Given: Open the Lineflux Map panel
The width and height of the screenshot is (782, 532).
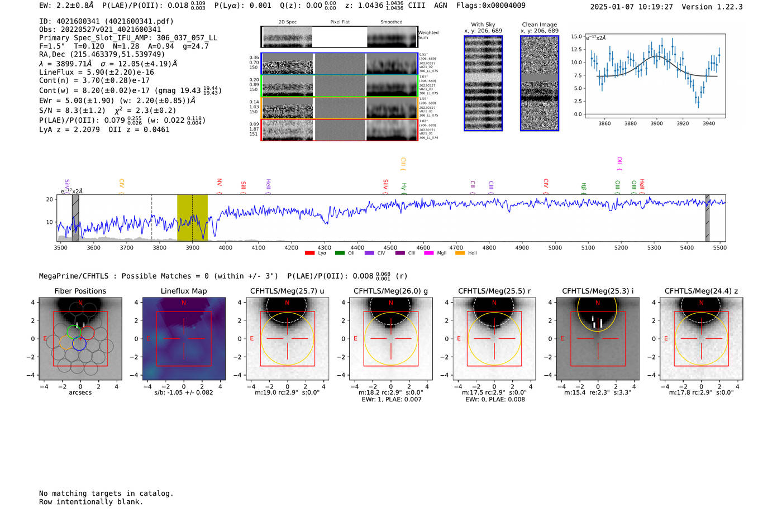Looking at the screenshot, I should (x=184, y=339).
